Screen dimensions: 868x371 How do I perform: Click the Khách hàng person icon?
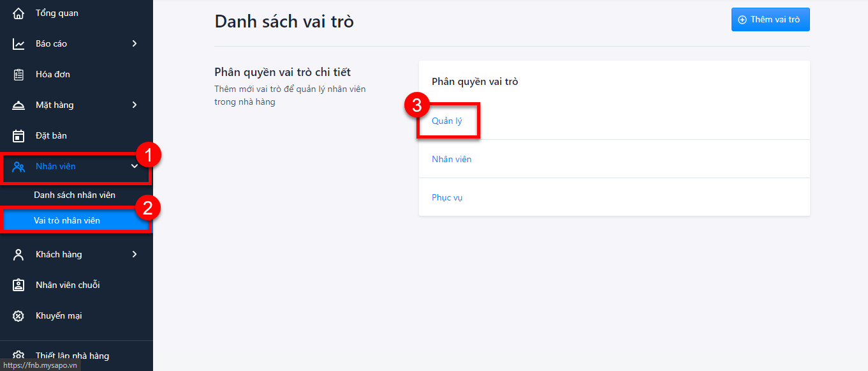click(19, 255)
